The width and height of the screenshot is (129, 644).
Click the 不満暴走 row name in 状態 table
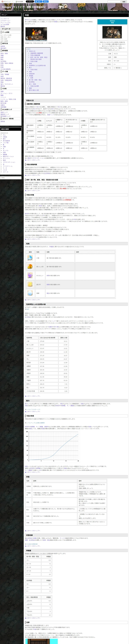click(x=29, y=494)
